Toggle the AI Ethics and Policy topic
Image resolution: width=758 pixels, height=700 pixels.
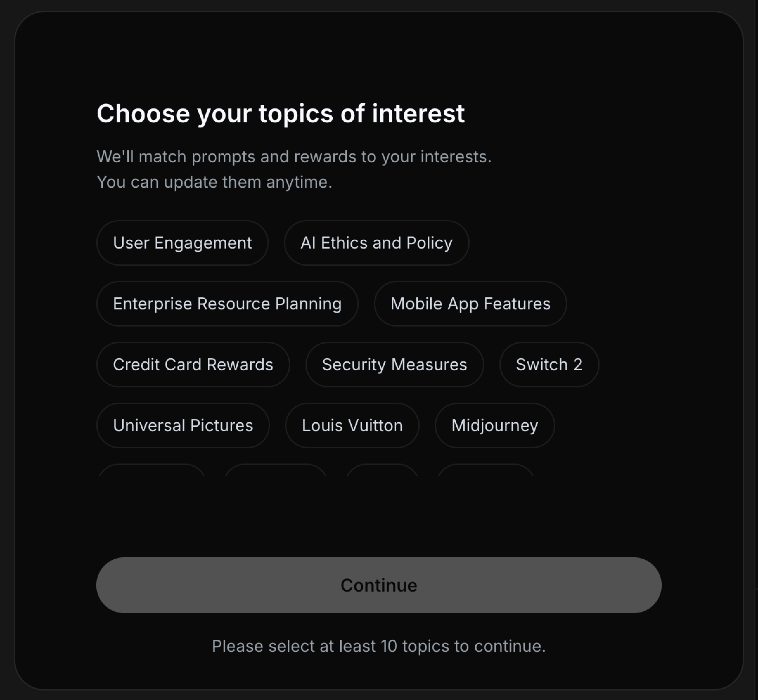pyautogui.click(x=376, y=243)
